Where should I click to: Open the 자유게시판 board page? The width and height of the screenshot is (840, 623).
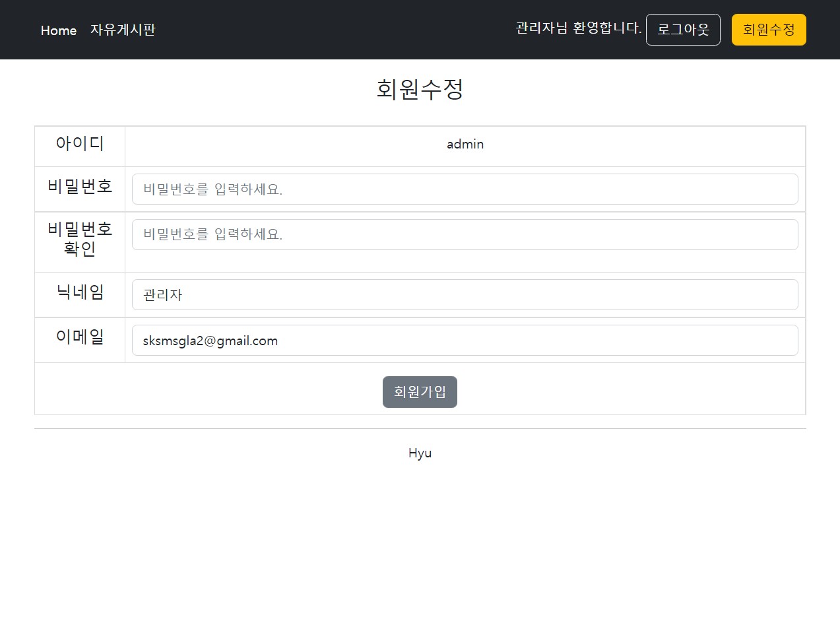click(123, 30)
